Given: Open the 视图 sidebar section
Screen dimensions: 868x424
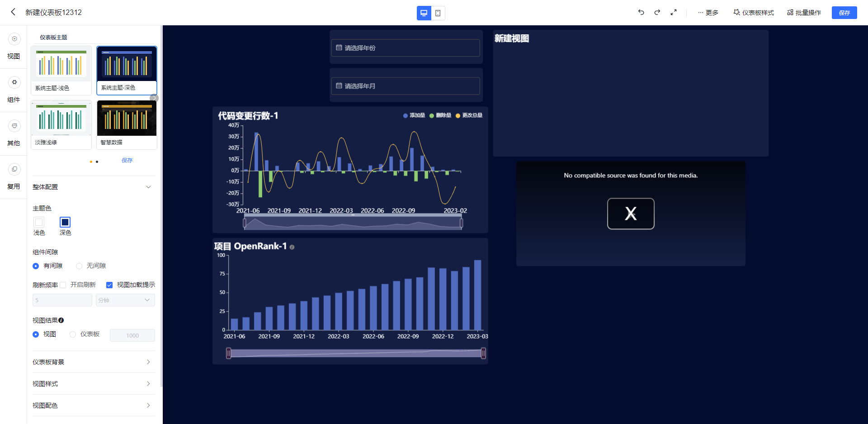Looking at the screenshot, I should 14,47.
